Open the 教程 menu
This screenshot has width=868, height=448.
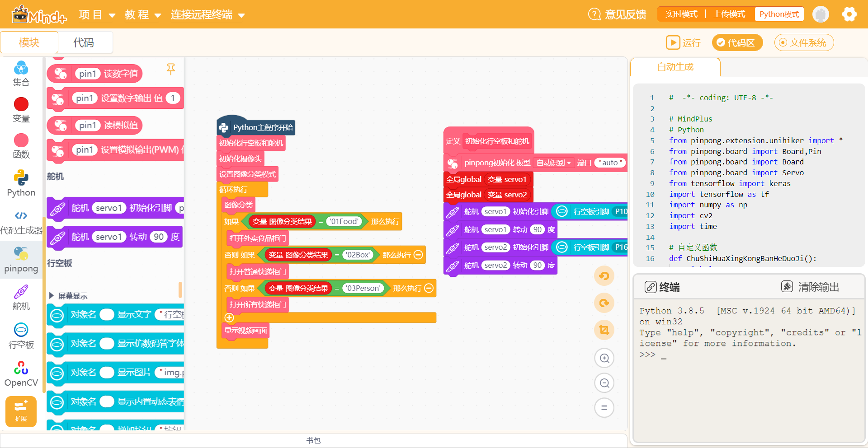[143, 15]
